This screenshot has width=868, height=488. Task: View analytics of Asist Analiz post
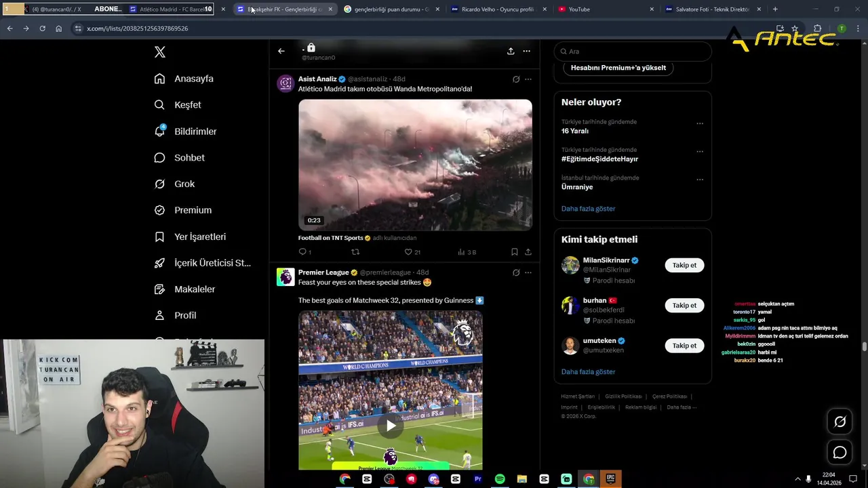click(467, 251)
